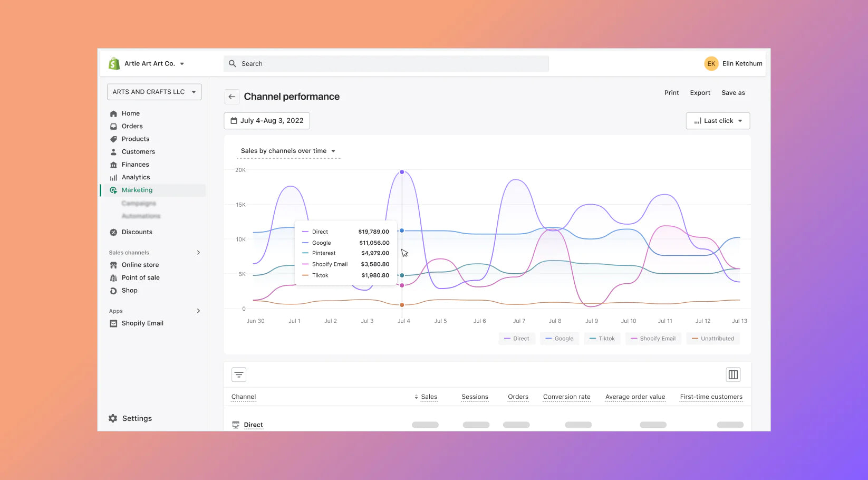Expand the Sales channels section chevron
This screenshot has height=480, width=868.
tap(198, 253)
